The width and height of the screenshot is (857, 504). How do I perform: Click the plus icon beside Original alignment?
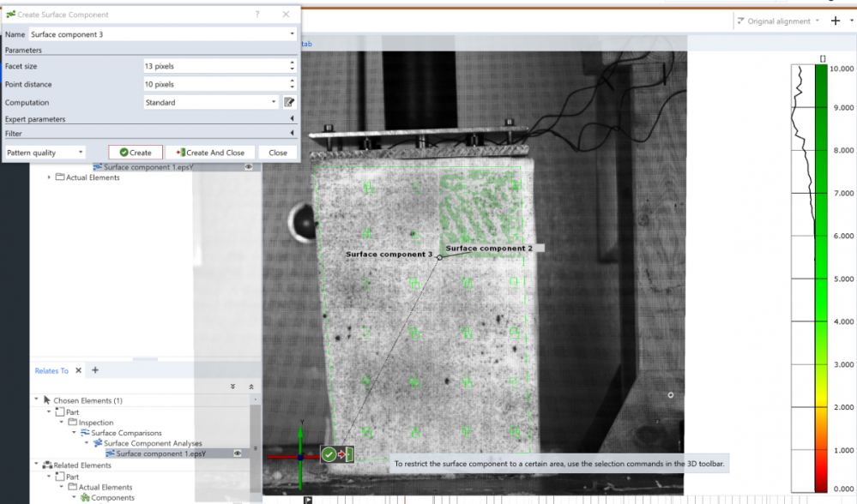(x=836, y=21)
